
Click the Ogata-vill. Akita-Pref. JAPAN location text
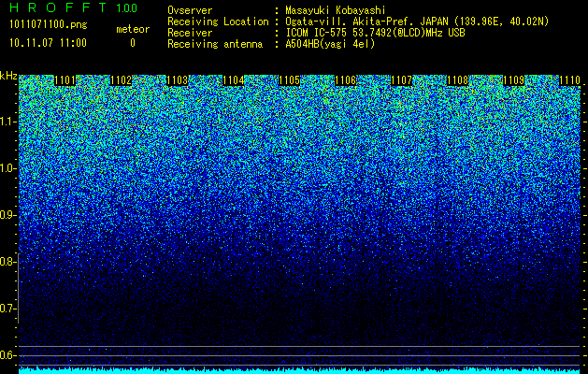417,22
